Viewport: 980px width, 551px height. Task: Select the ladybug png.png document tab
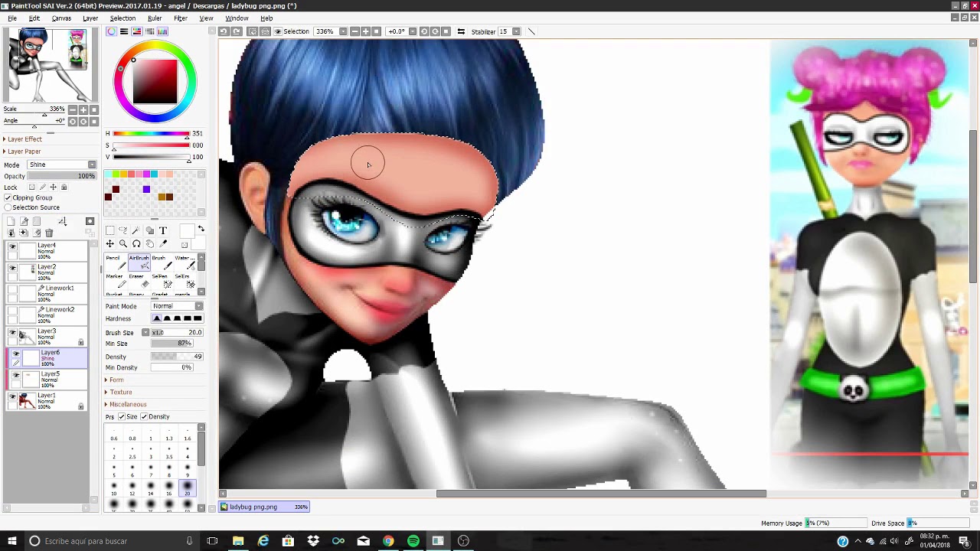click(x=264, y=507)
